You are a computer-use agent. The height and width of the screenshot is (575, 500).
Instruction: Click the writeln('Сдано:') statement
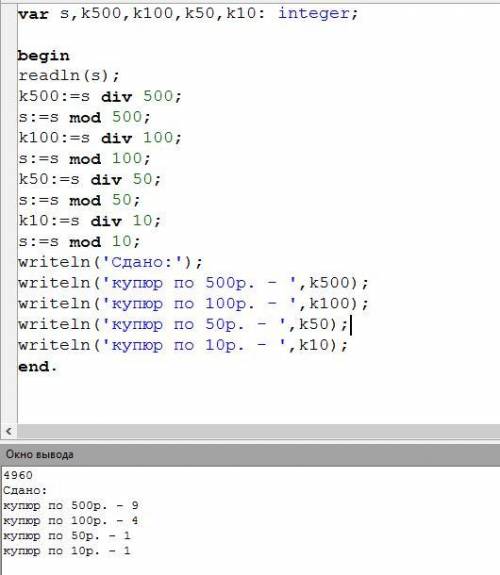110,262
